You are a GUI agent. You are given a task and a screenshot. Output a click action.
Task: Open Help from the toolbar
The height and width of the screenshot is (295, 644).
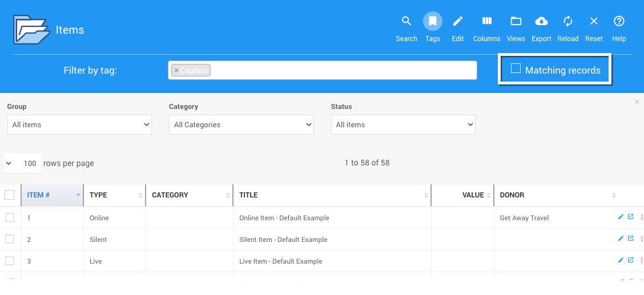(619, 22)
